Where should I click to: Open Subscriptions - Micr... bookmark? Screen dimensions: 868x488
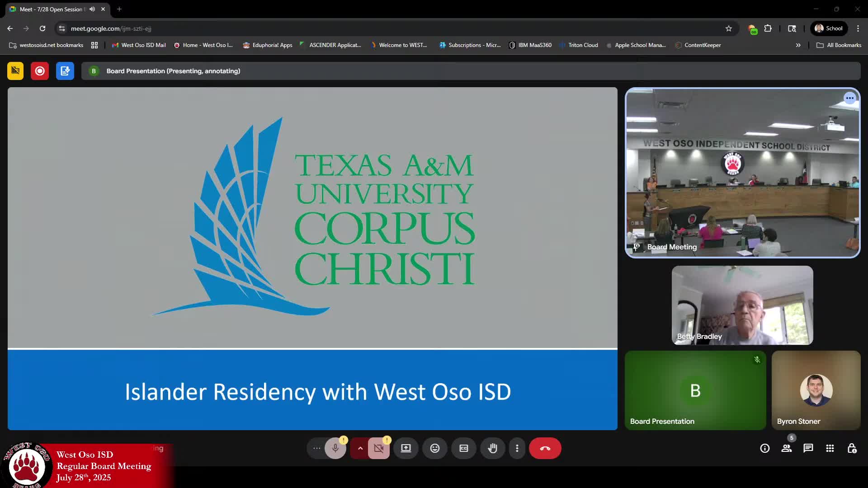pyautogui.click(x=470, y=45)
